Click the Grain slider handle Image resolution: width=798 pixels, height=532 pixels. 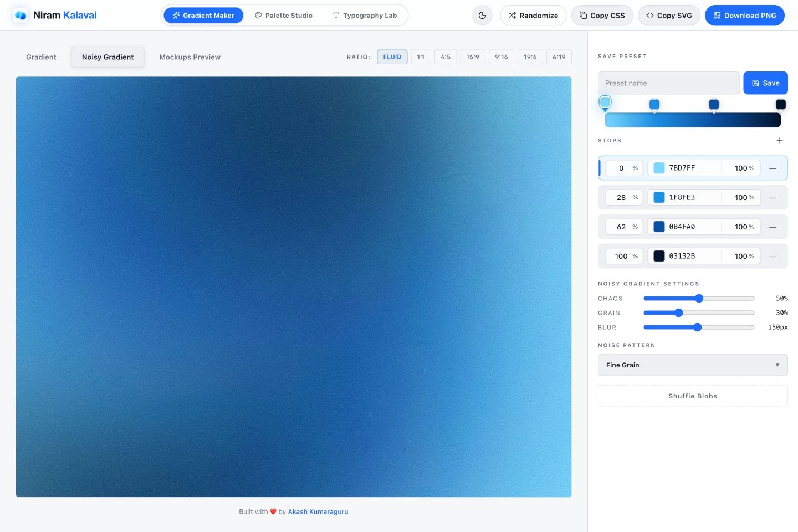(x=678, y=313)
